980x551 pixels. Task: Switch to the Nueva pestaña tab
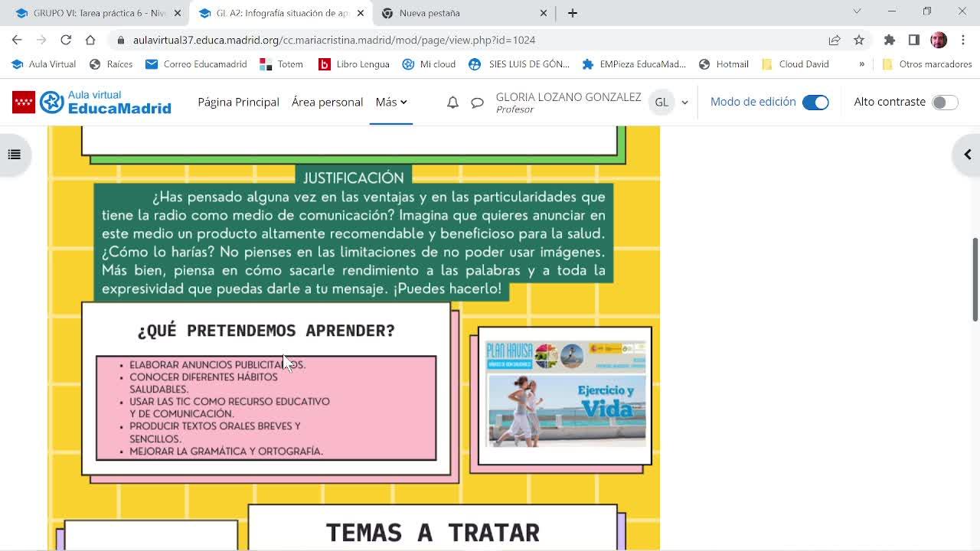pyautogui.click(x=464, y=13)
